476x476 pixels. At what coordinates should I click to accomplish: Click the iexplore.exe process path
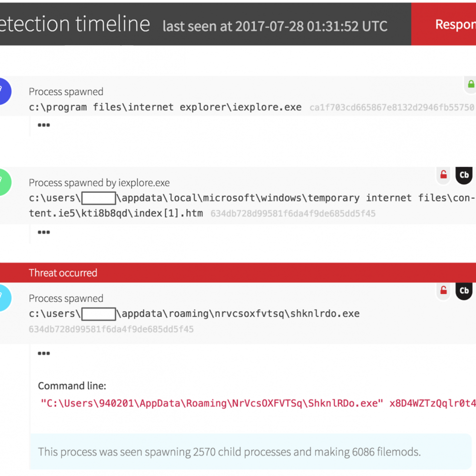[165, 107]
